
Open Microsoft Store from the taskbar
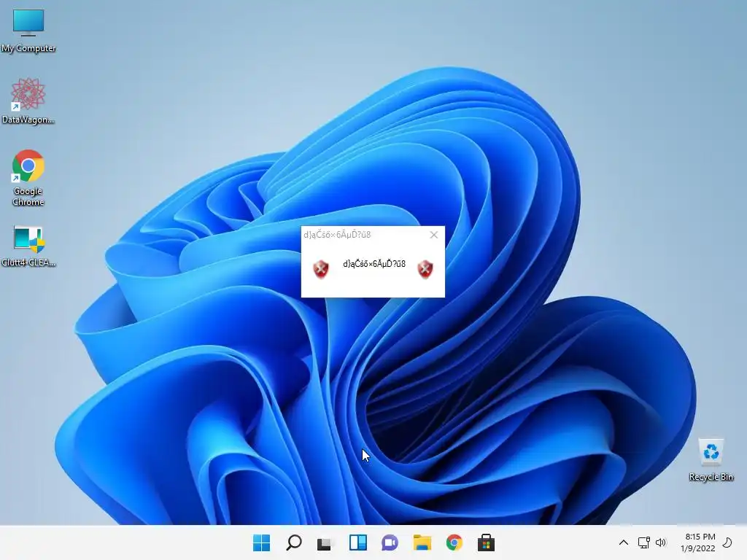pos(486,542)
